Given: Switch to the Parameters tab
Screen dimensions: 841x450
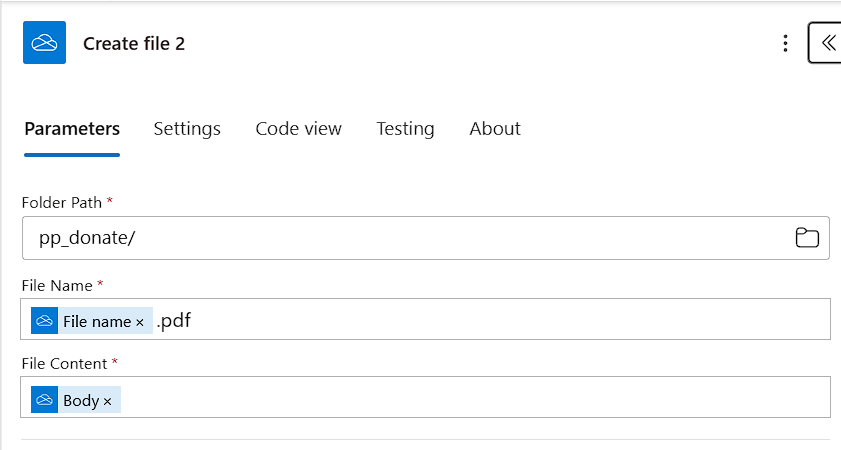Looking at the screenshot, I should 72,129.
